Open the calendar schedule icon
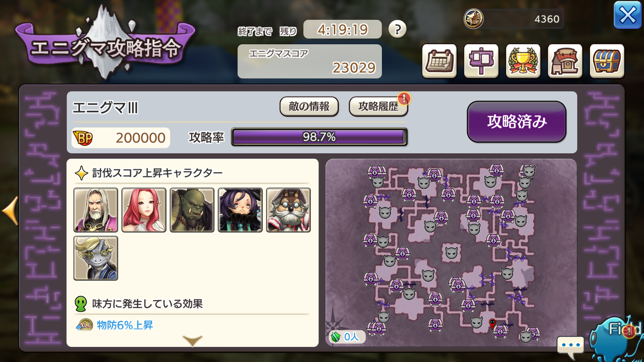 click(x=439, y=61)
